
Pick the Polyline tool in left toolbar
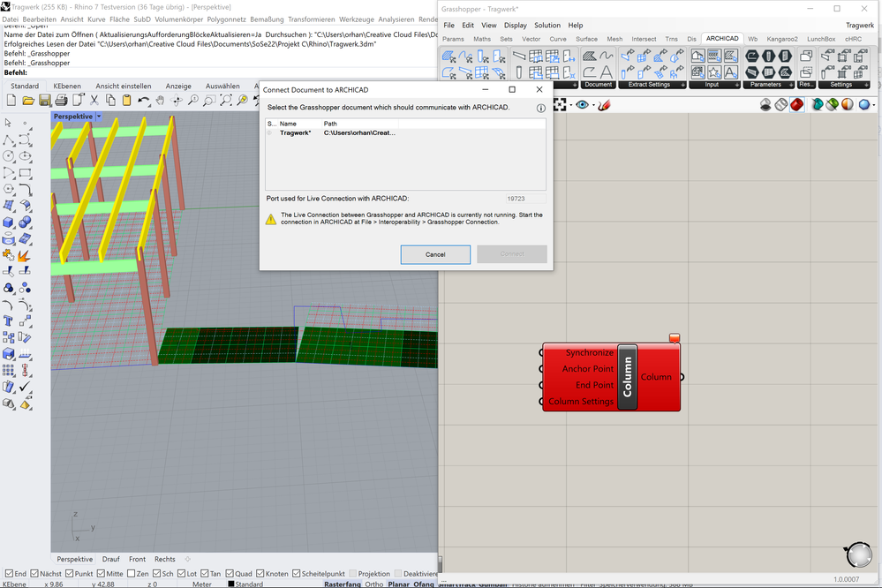(x=9, y=139)
